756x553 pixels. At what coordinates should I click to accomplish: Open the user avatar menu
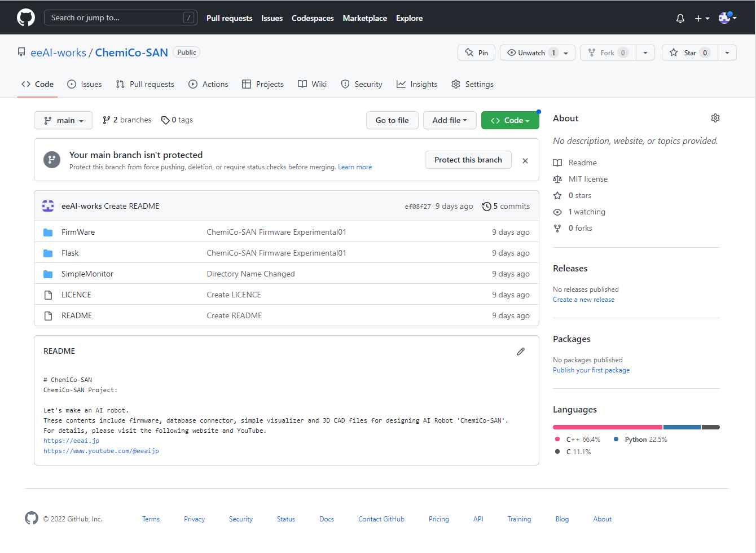click(727, 18)
